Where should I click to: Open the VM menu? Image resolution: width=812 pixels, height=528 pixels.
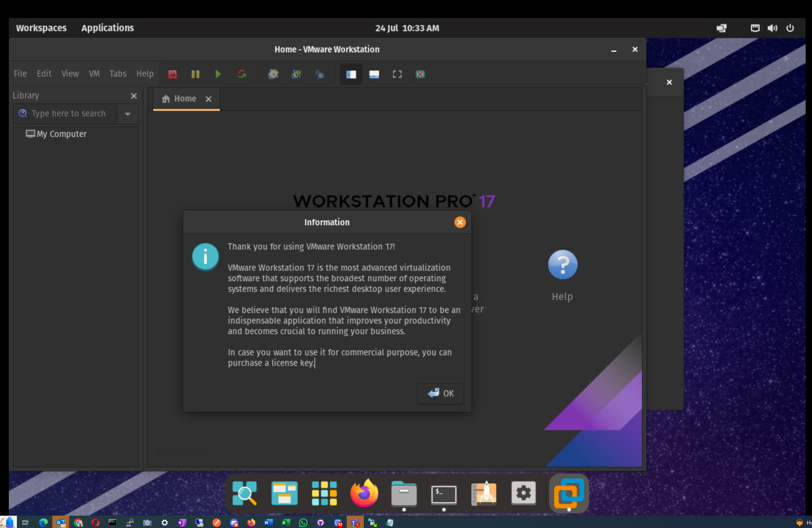click(x=94, y=73)
